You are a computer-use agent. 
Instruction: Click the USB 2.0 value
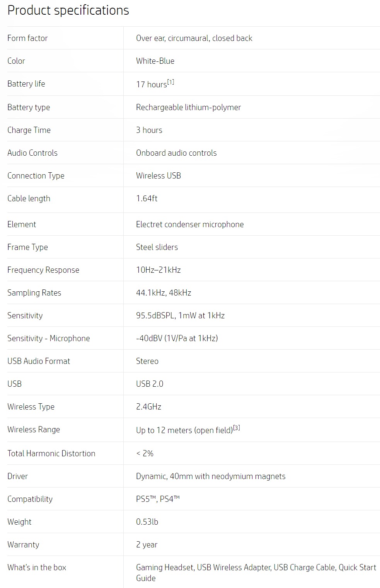point(150,384)
